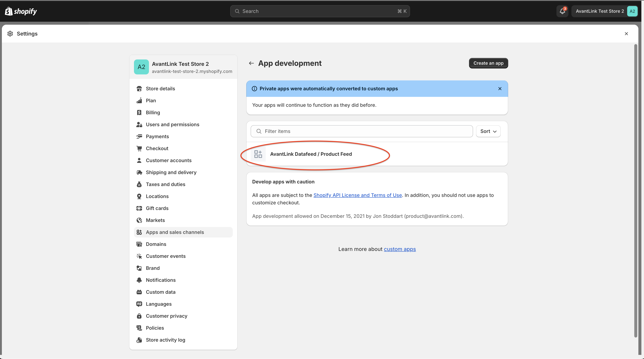Image resolution: width=644 pixels, height=359 pixels.
Task: Go to Markets settings
Action: [x=183, y=220]
